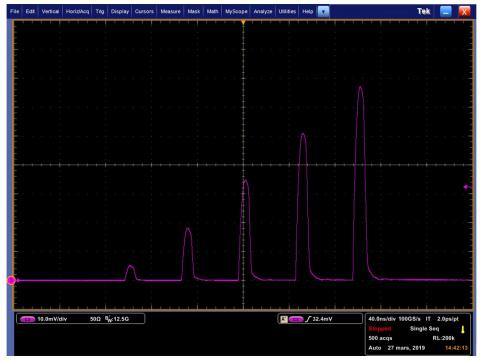
Task: Click the 500 acqs count readout
Action: [x=380, y=338]
